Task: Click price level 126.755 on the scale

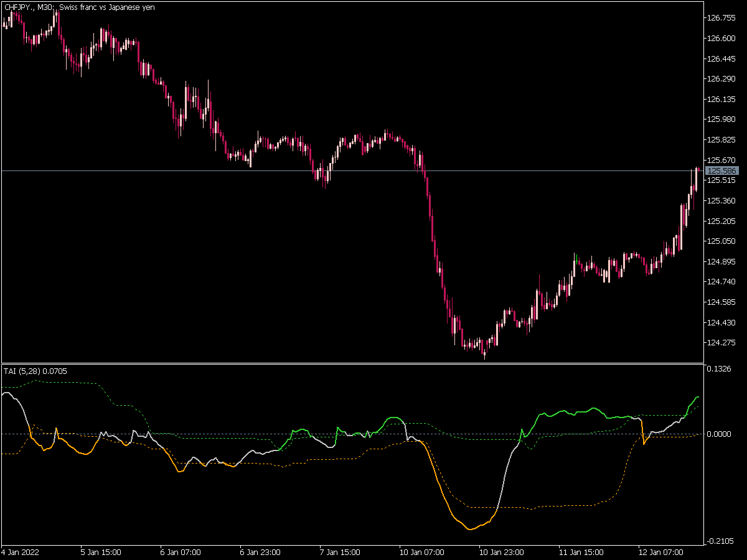Action: 722,18
